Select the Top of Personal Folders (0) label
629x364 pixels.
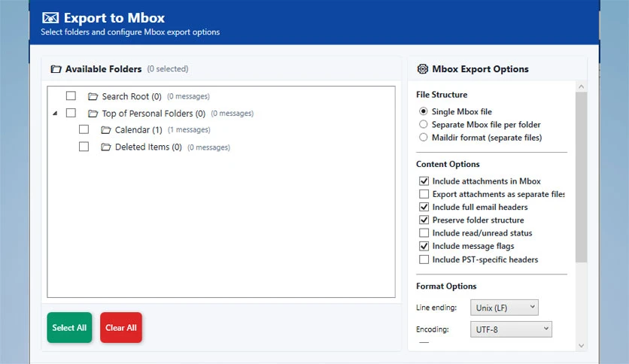[153, 114]
